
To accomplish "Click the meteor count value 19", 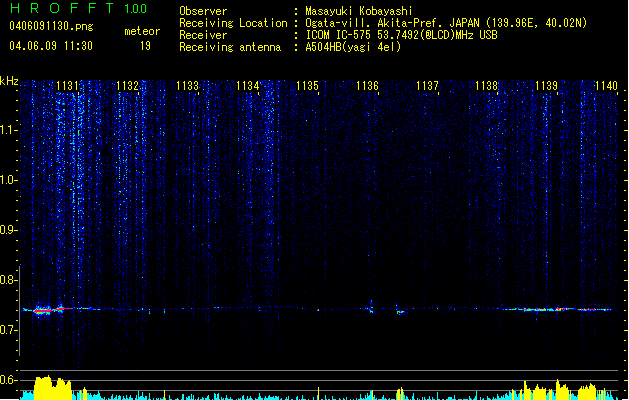I will coord(145,46).
